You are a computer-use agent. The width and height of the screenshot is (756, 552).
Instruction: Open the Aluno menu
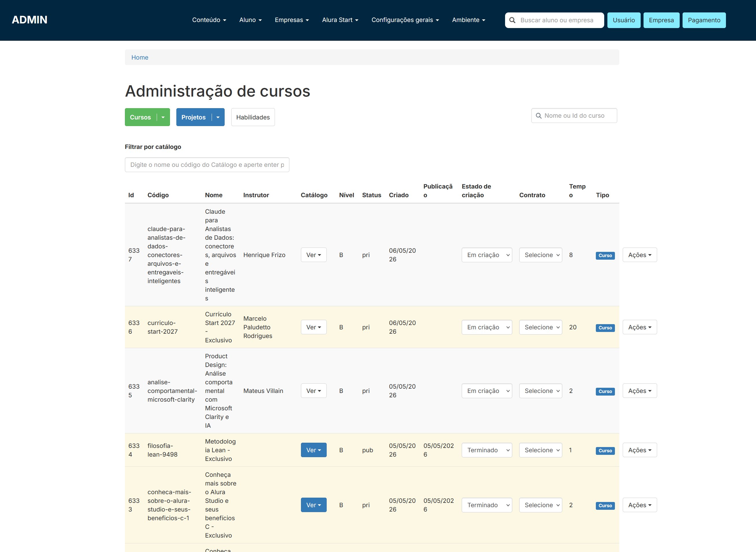point(251,20)
